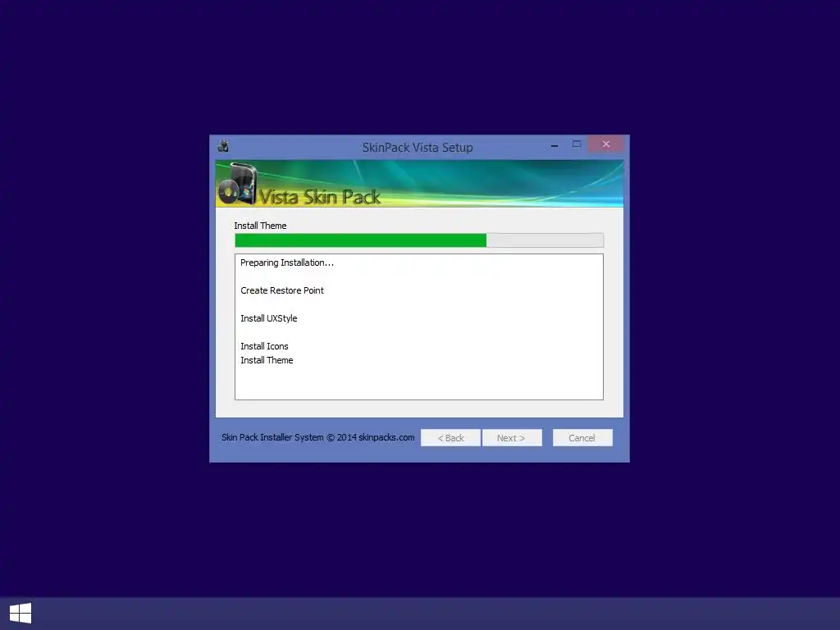Select the 'Install Theme' log line in list
The width and height of the screenshot is (840, 630).
click(x=267, y=360)
